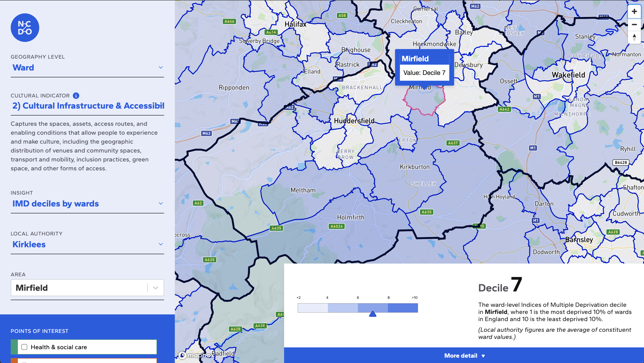Viewport: 644px width, 363px height.
Task: Click the A6024 road shield near Holmfirth
Action: pyautogui.click(x=336, y=226)
